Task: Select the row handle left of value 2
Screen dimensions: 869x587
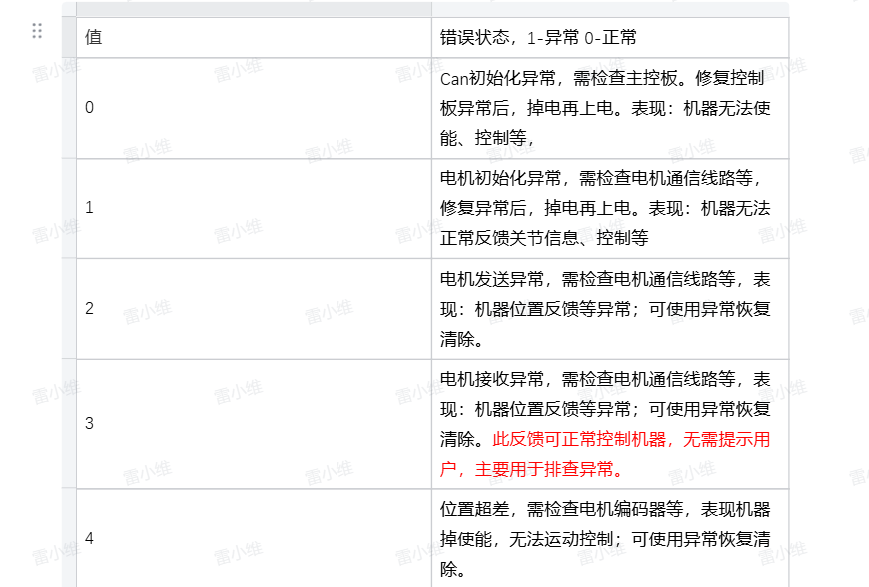Action: pyautogui.click(x=69, y=308)
